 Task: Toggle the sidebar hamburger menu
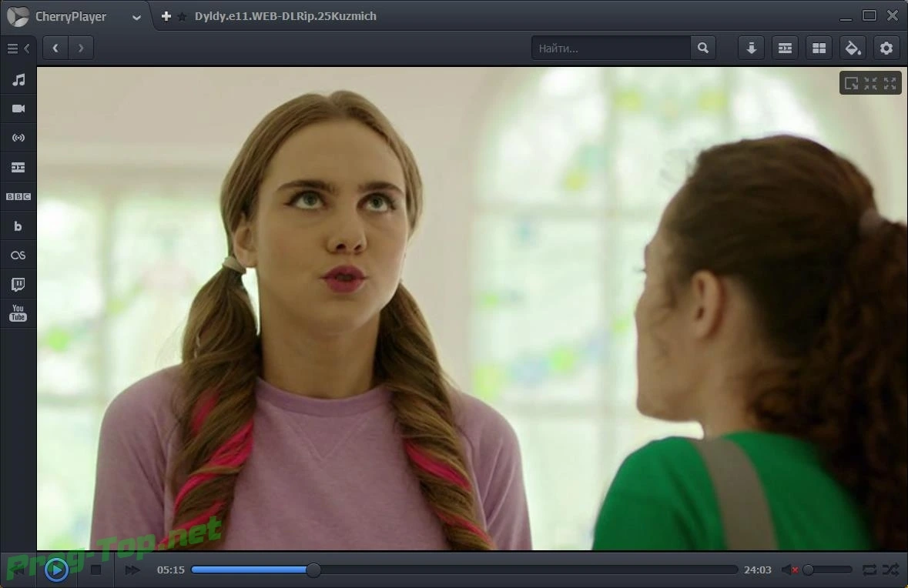tap(12, 48)
